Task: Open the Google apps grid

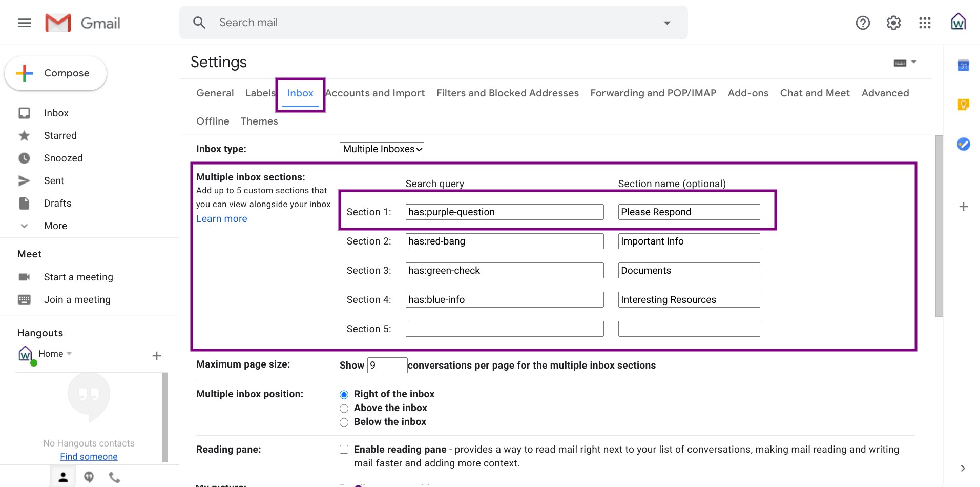Action: pos(925,23)
